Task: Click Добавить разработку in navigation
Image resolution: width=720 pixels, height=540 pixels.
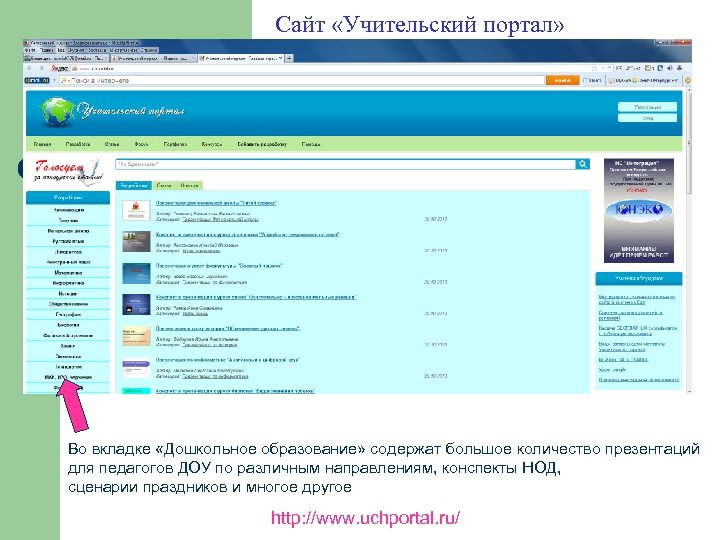Action: pyautogui.click(x=262, y=144)
